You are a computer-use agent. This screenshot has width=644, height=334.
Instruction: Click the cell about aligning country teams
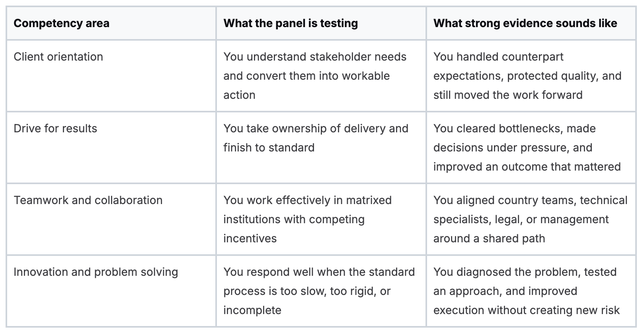(x=530, y=219)
